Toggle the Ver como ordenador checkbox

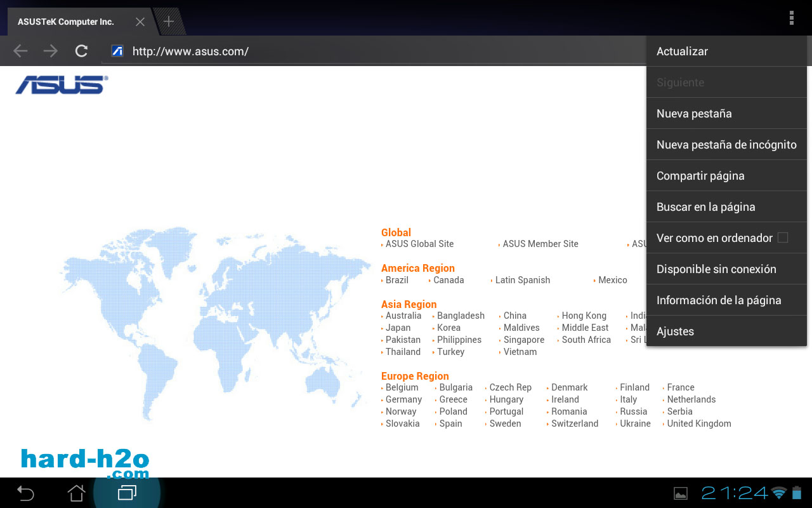[x=783, y=237]
